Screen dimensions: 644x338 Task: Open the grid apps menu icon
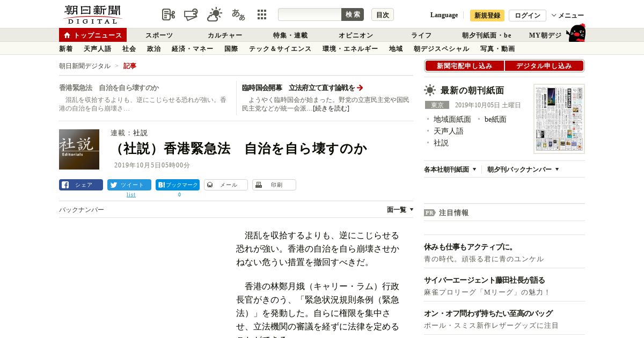(262, 14)
